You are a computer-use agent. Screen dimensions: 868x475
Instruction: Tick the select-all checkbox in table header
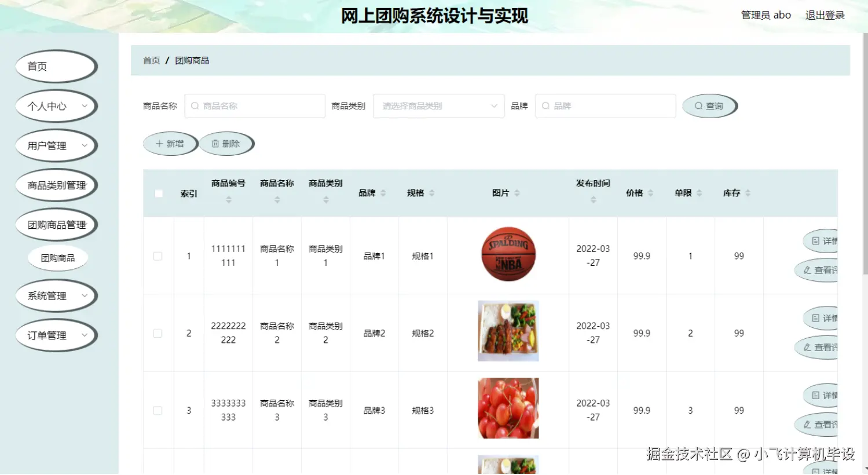tap(159, 193)
